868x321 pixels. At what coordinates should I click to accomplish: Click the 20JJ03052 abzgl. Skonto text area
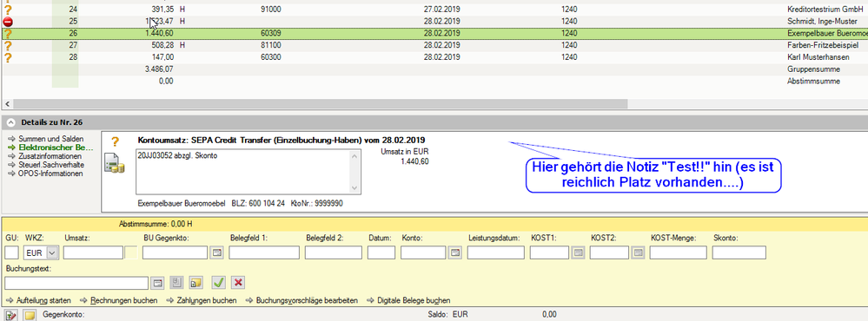(243, 171)
